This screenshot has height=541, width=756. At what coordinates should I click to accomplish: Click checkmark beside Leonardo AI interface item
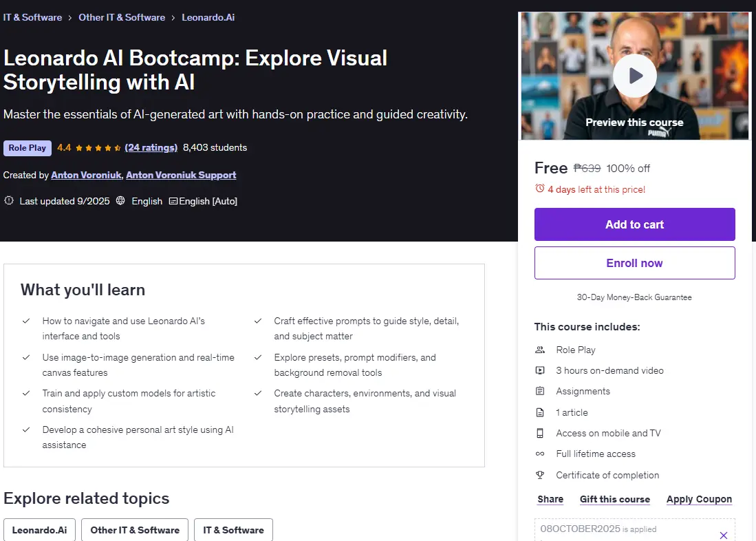tap(27, 321)
